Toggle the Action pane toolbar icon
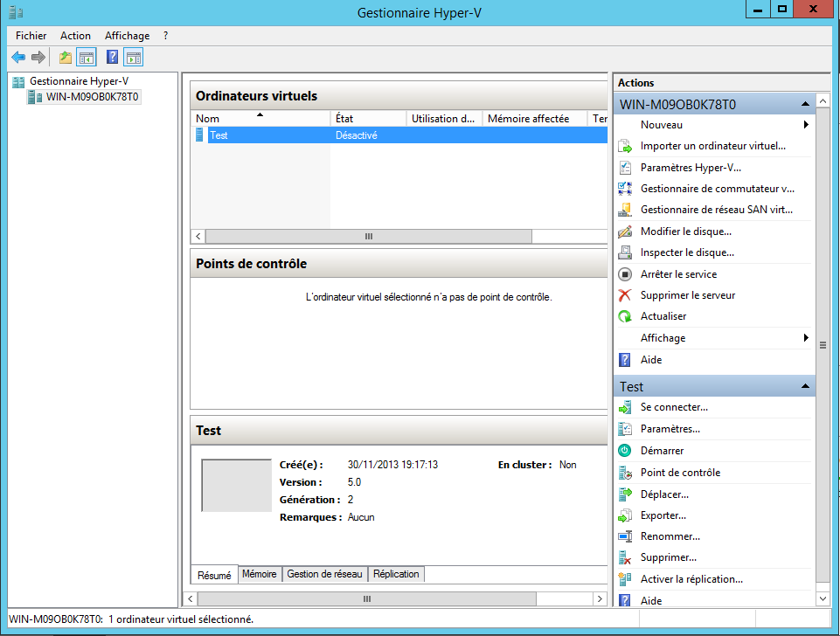This screenshot has height=636, width=840. click(x=134, y=58)
